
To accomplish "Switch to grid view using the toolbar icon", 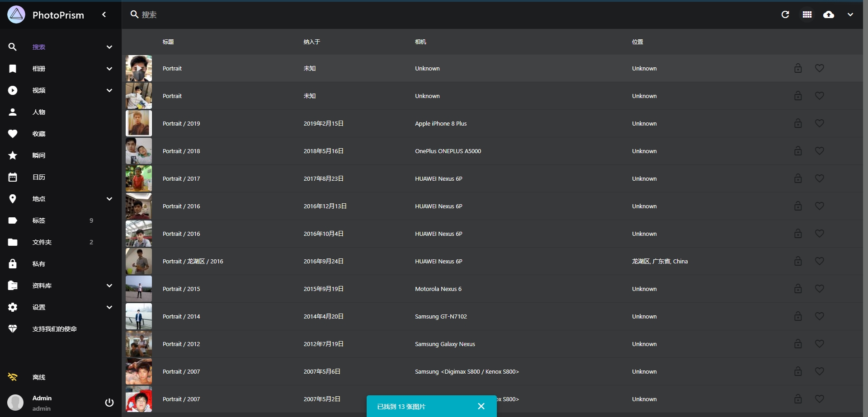I will pos(807,14).
